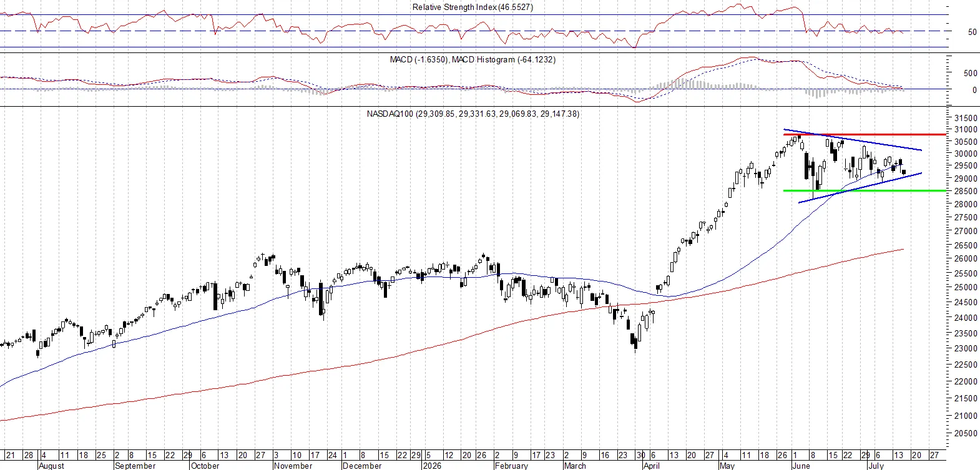Select the 27000 price axis label
The image size is (980, 470).
966,231
